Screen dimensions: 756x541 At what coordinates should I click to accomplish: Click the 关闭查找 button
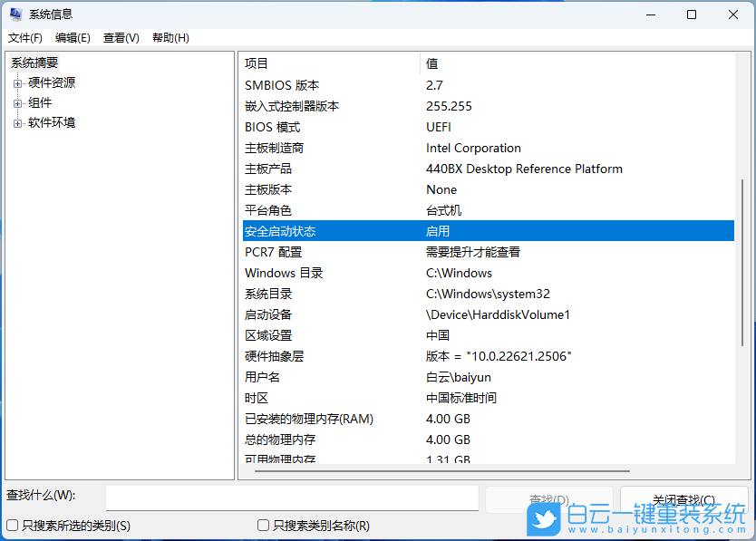(684, 498)
